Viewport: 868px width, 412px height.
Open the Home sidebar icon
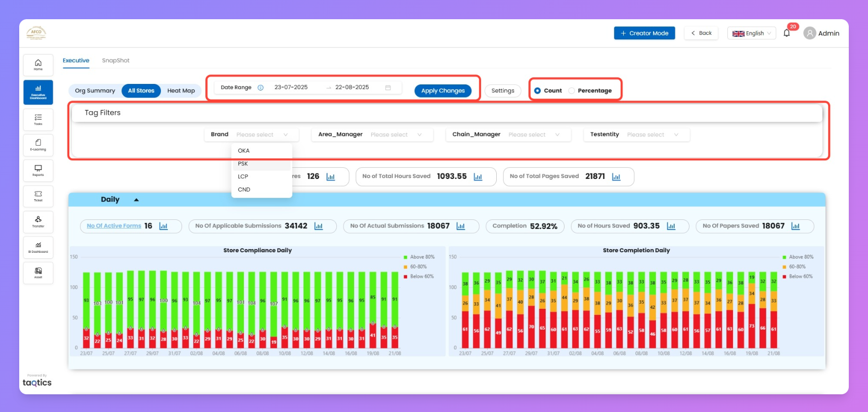click(38, 65)
